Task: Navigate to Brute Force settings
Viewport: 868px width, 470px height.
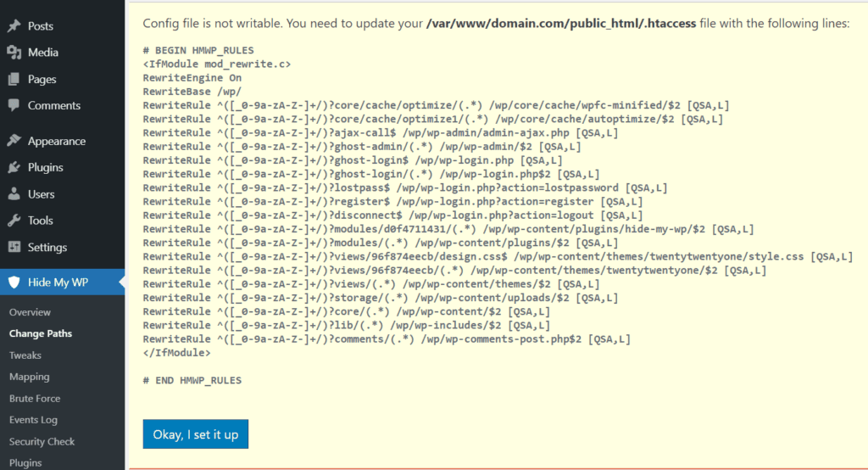Action: 35,399
